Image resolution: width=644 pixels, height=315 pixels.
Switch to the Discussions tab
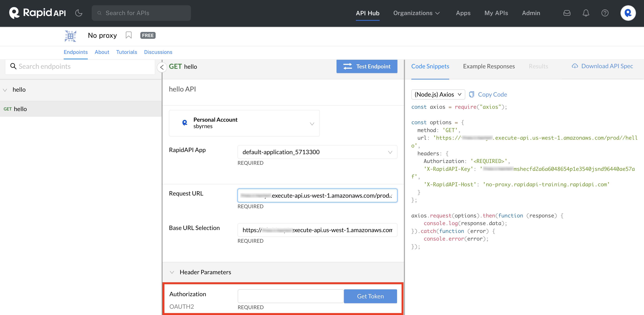158,52
